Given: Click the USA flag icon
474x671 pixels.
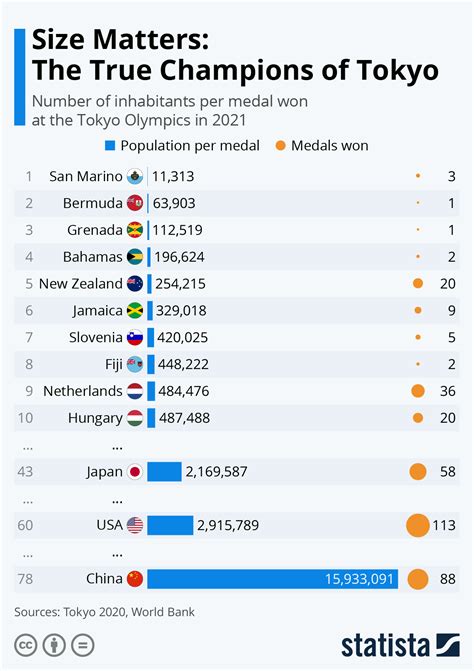Looking at the screenshot, I should coord(135,525).
